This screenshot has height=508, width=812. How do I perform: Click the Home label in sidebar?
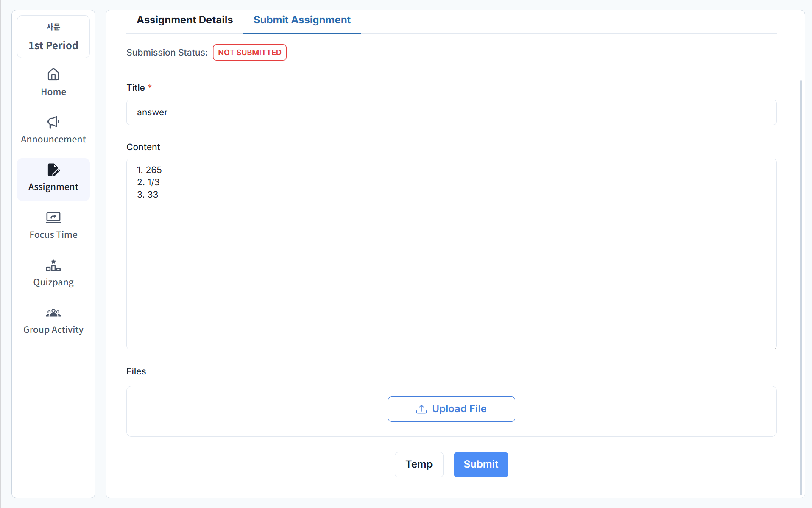pos(53,92)
